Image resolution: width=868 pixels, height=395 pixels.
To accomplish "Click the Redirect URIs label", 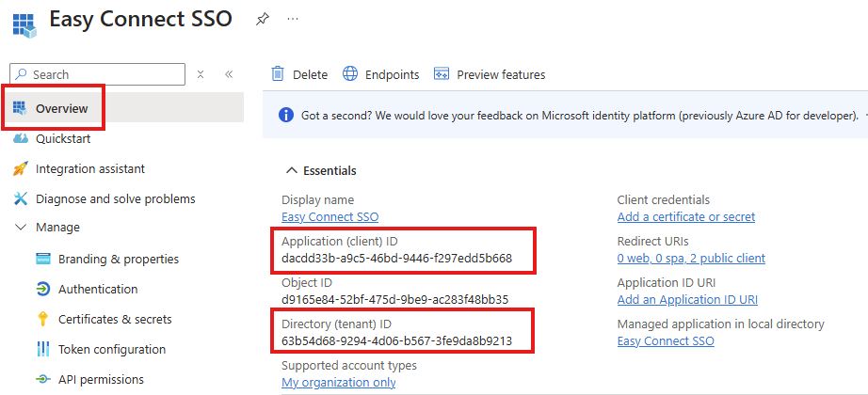I will [x=652, y=241].
